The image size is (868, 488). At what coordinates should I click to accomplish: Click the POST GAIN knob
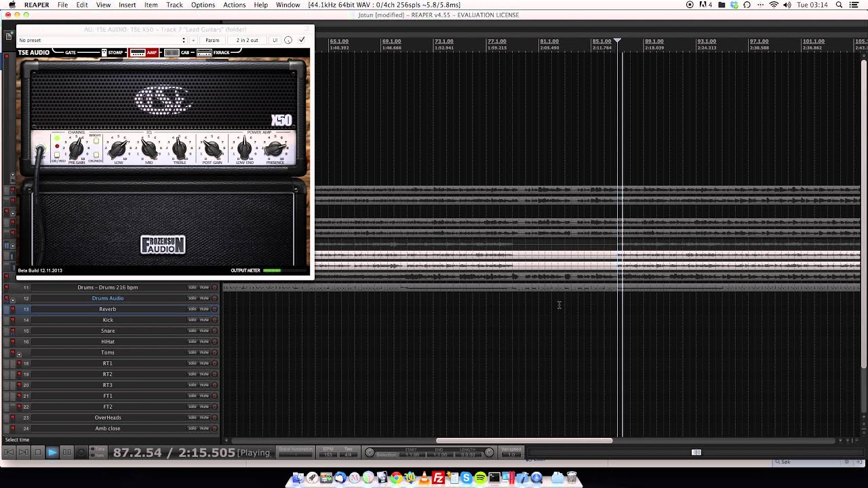tap(212, 148)
